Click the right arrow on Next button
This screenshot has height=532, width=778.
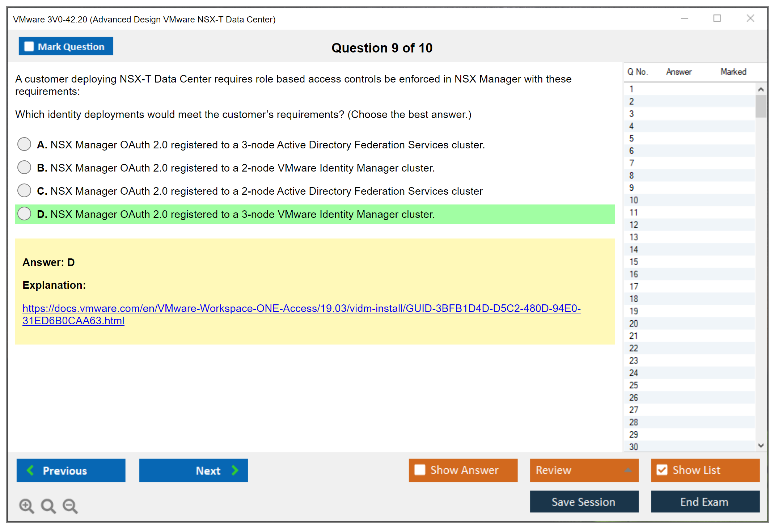(x=235, y=470)
